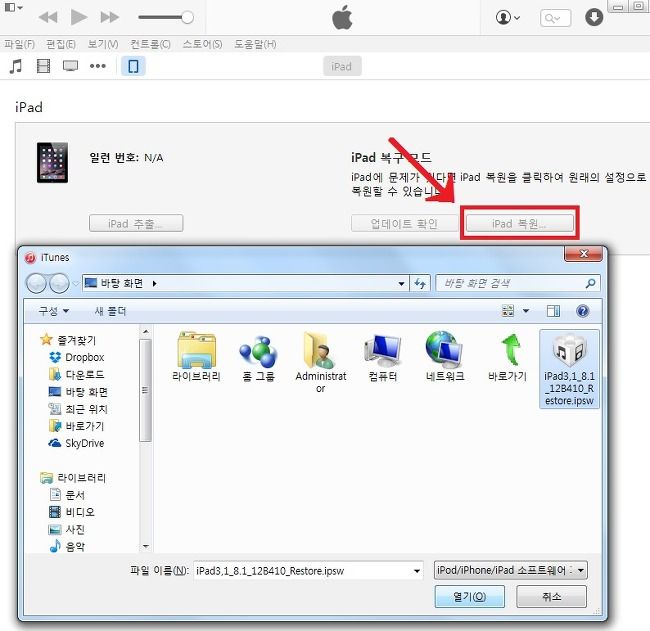Image resolution: width=650 pixels, height=631 pixels.
Task: Select 즐겨찾기 in the navigation pane
Action: point(68,340)
